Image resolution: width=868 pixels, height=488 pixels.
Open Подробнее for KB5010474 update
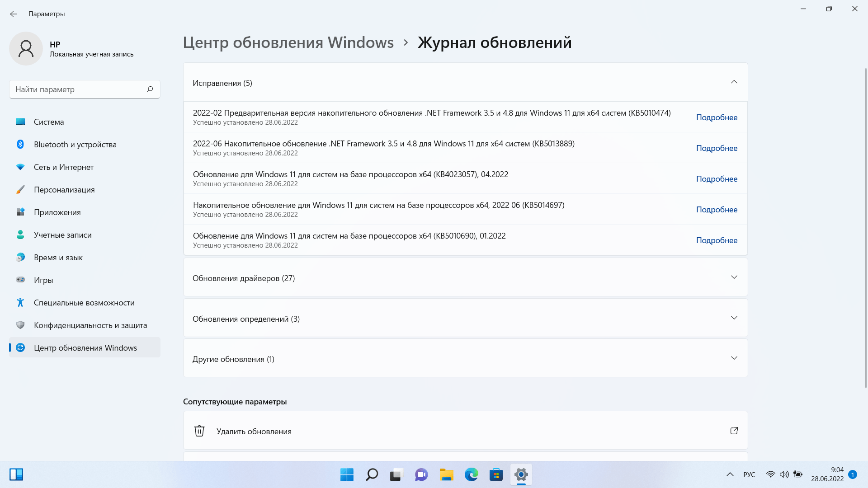click(x=717, y=117)
